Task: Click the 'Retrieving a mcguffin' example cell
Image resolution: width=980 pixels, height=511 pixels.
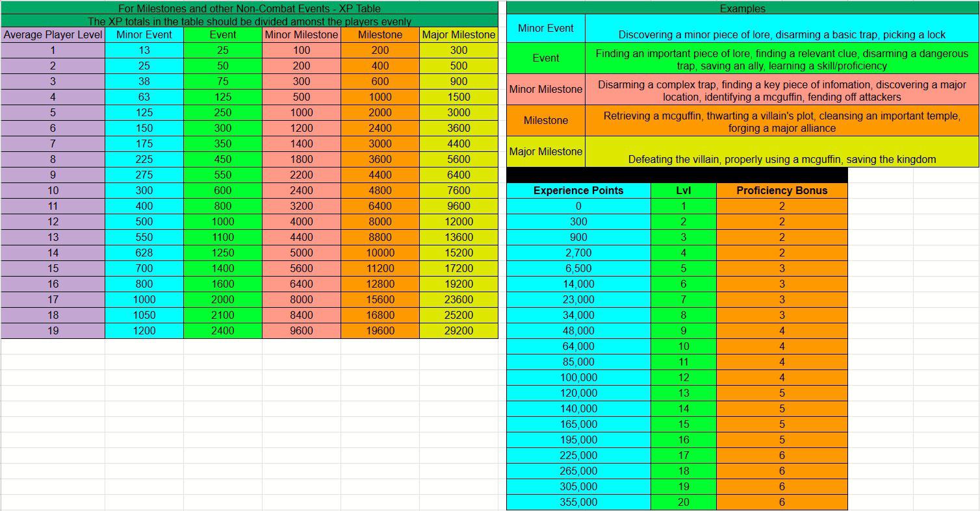Action: click(x=782, y=120)
